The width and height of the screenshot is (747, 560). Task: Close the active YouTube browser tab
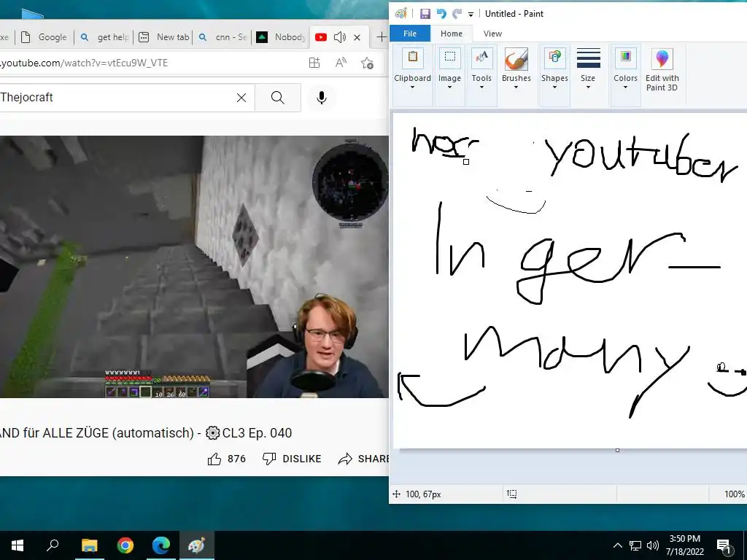[357, 37]
